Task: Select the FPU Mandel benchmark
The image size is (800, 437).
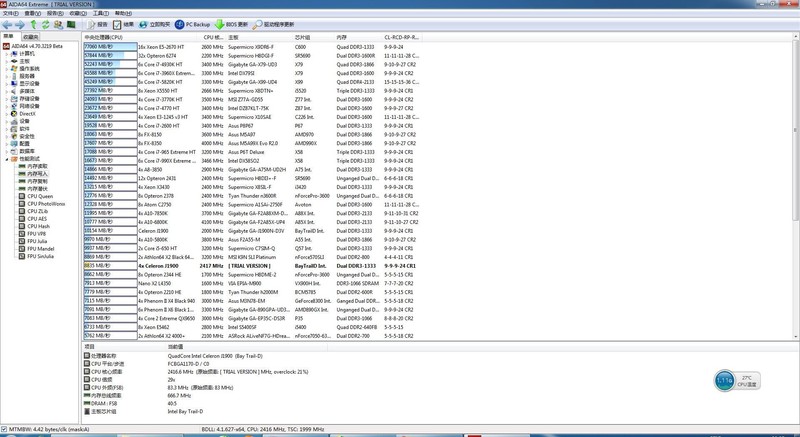Action: [36, 249]
